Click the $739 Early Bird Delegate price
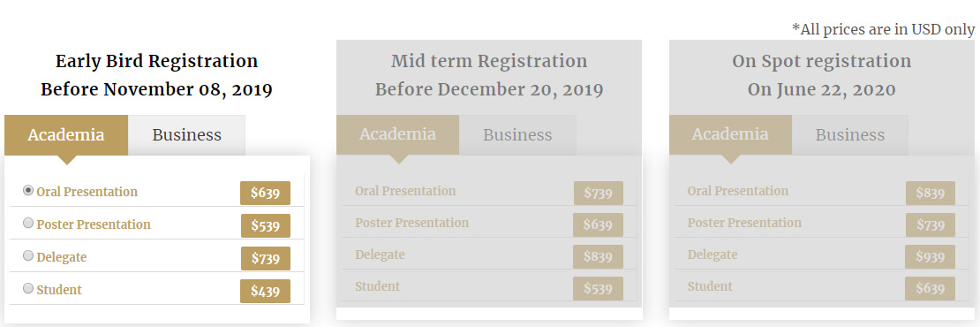 point(265,258)
